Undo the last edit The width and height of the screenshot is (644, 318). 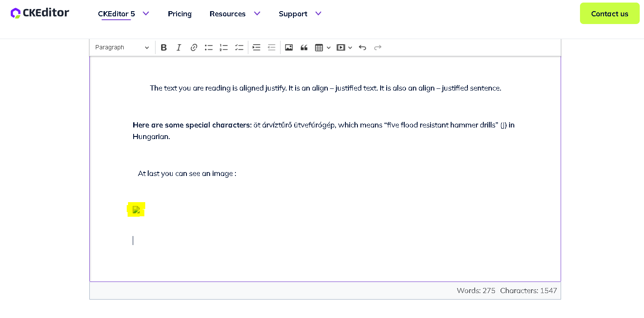(x=362, y=47)
